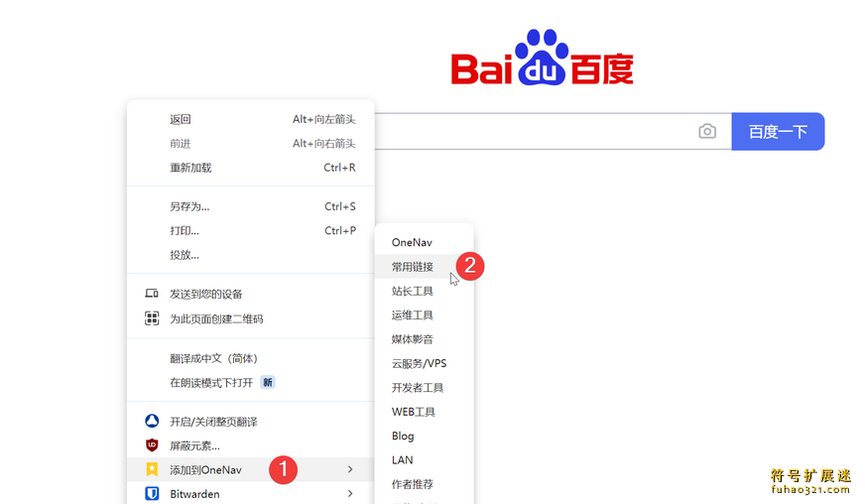This screenshot has width=865, height=504.
Task: Choose 屏蔽元素... menu entry
Action: pos(251,445)
